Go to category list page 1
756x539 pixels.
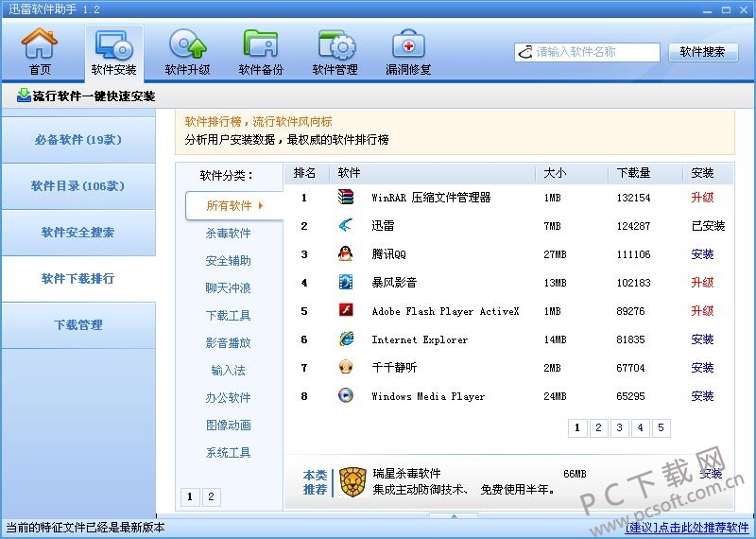190,497
